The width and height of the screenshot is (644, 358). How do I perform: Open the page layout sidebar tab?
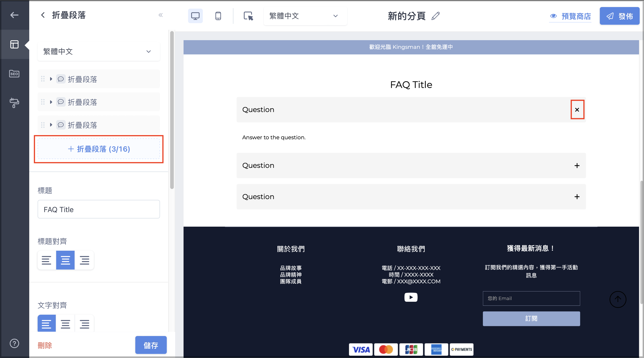pos(14,44)
